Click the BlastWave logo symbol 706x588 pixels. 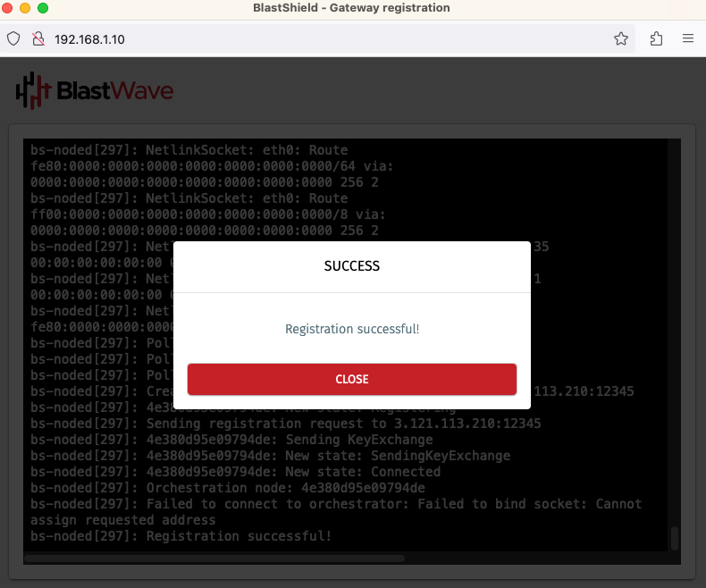pos(33,90)
